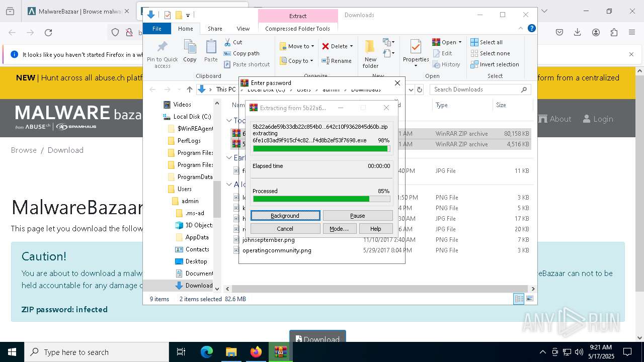Open the Compressed Folder Tools tab
This screenshot has width=644, height=362.
click(298, 29)
